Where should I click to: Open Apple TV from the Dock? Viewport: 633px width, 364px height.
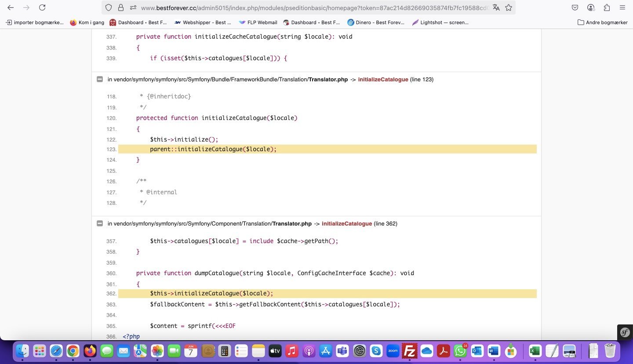275,351
